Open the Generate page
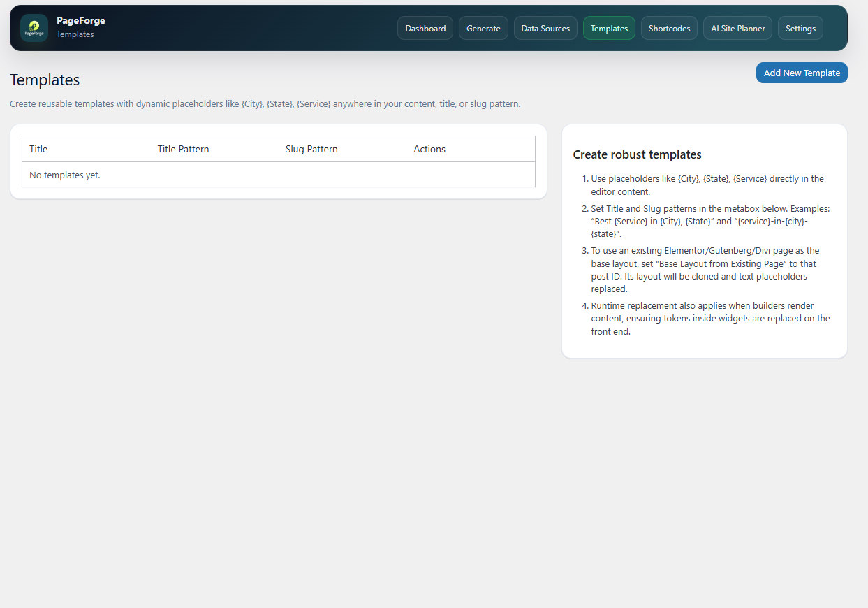The image size is (868, 608). tap(483, 28)
